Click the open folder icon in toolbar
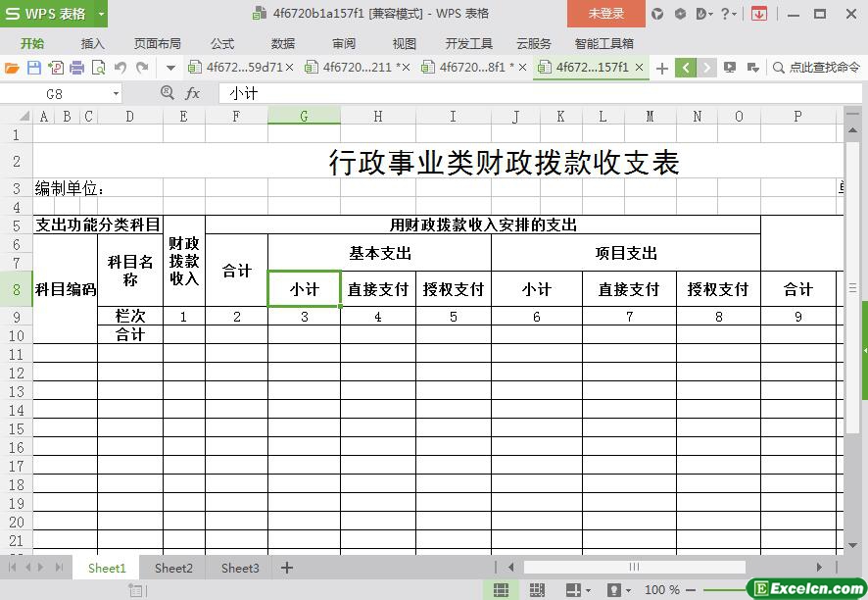The image size is (868, 600). [12, 68]
